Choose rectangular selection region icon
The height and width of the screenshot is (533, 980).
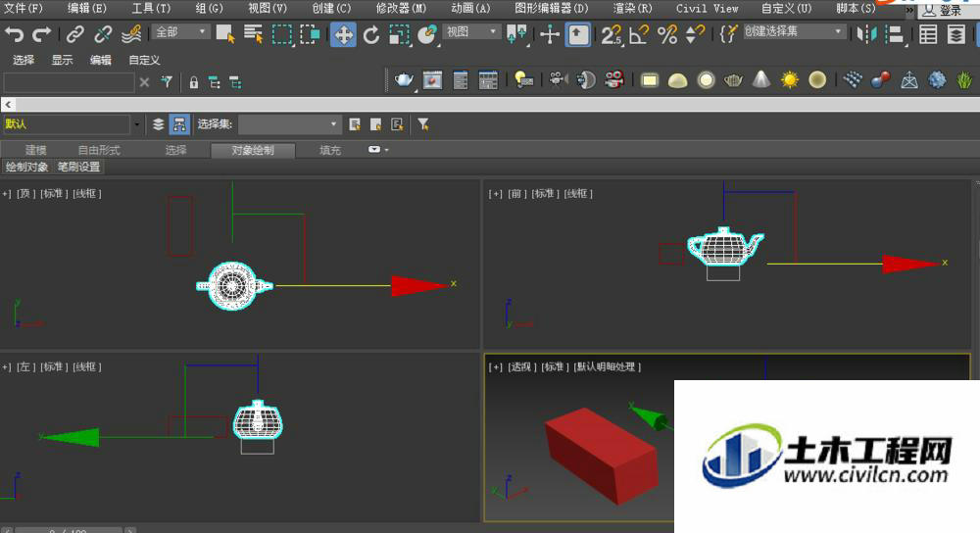pyautogui.click(x=282, y=34)
